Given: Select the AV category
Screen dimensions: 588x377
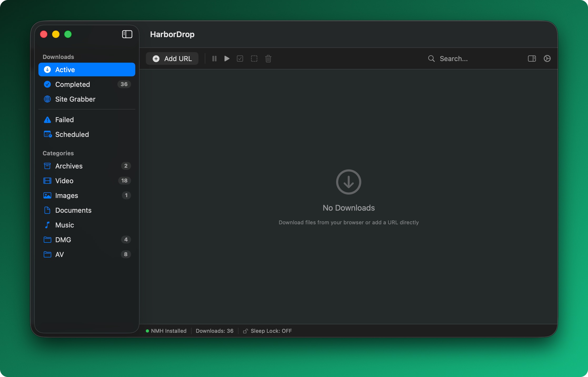Looking at the screenshot, I should (87, 254).
